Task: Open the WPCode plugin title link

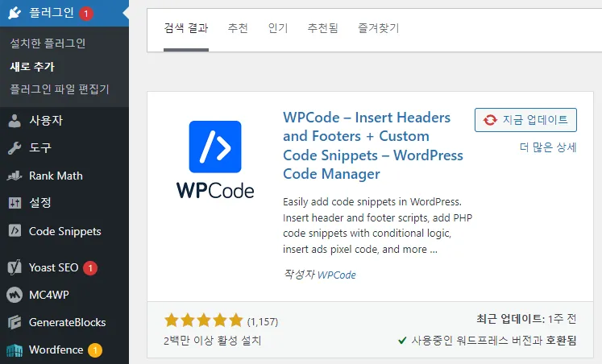Action: point(373,146)
